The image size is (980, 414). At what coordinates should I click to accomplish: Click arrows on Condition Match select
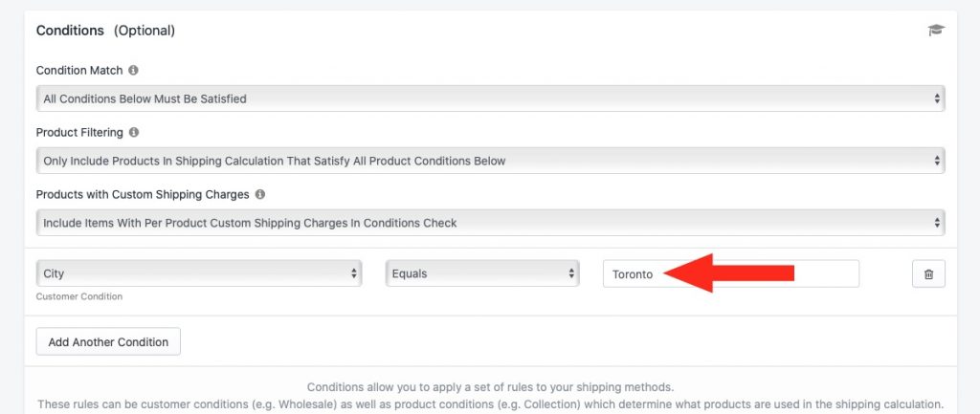click(x=937, y=98)
